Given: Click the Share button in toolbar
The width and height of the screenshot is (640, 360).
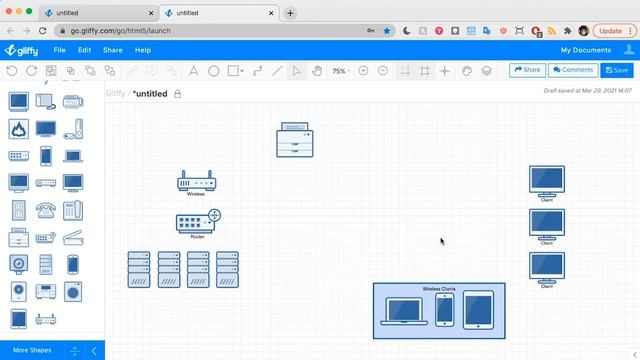Looking at the screenshot, I should click(527, 70).
